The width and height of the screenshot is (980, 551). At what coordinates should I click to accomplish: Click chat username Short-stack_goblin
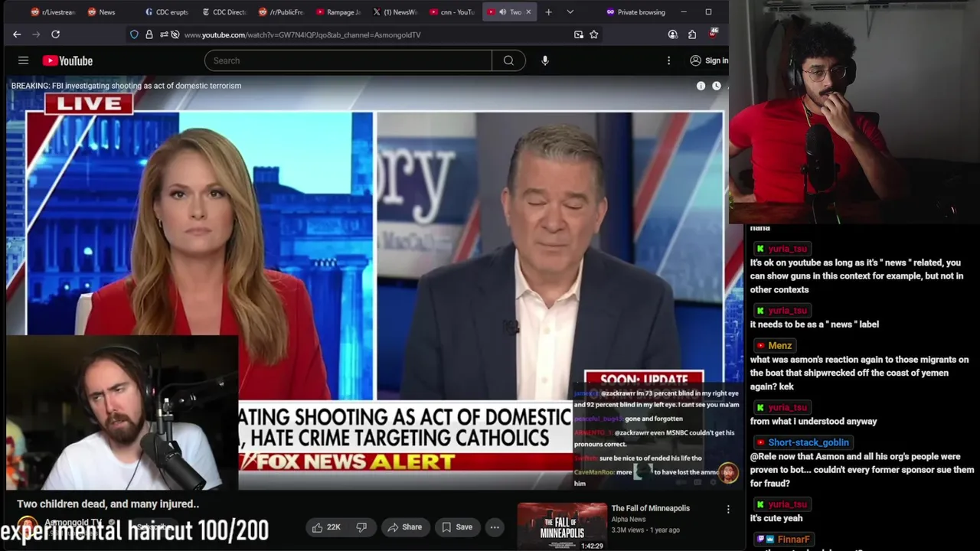808,442
